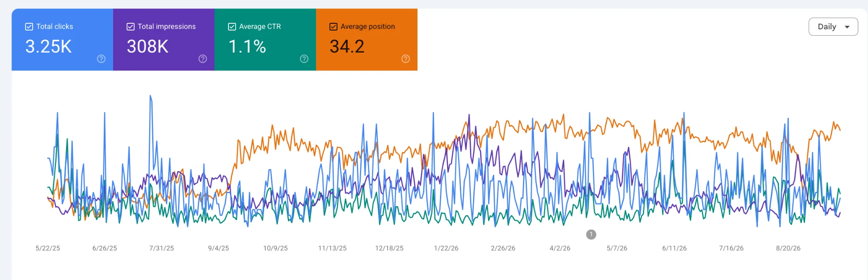This screenshot has height=280, width=868.
Task: Click the 10/9/25 date axis label
Action: click(x=275, y=248)
